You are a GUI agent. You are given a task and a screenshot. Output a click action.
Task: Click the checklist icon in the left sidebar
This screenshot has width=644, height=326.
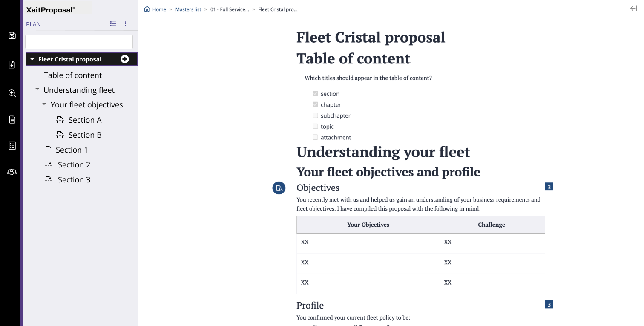tap(11, 145)
